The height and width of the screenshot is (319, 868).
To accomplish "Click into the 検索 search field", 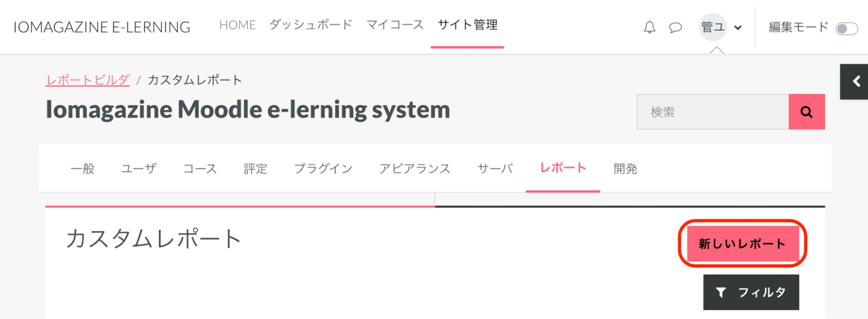I will tap(712, 112).
